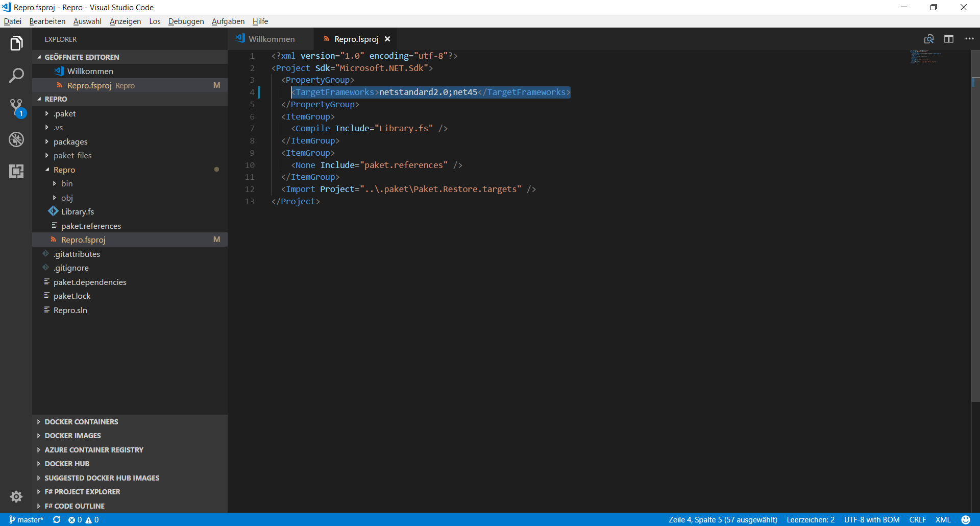Viewport: 980px width, 526px height.
Task: Click the cursor position Zeile 4, Spalte 5
Action: click(x=723, y=519)
